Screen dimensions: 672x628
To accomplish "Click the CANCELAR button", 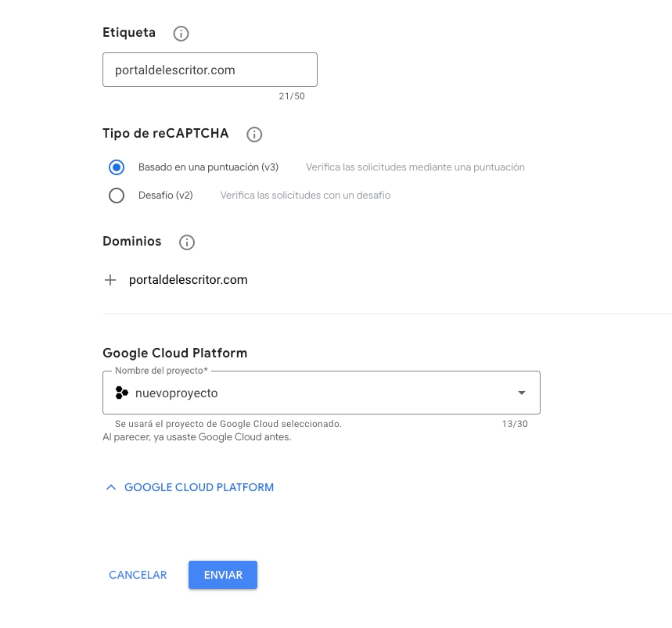I will click(138, 575).
